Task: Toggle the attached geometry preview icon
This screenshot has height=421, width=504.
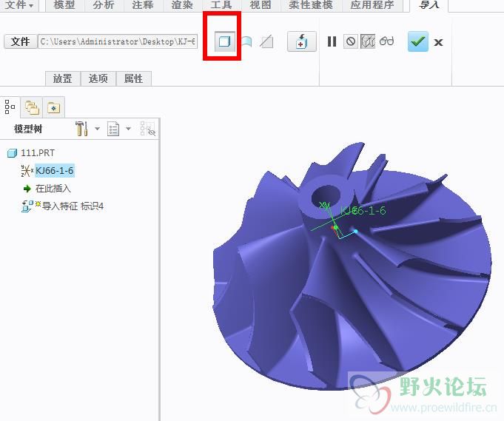Action: click(x=368, y=41)
